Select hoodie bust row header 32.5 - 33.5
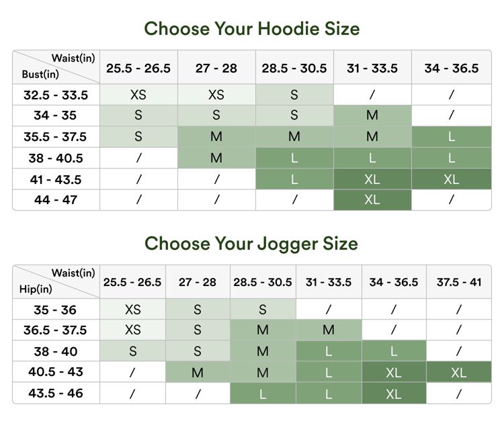Screen dimensions: 504x427 tap(56, 95)
